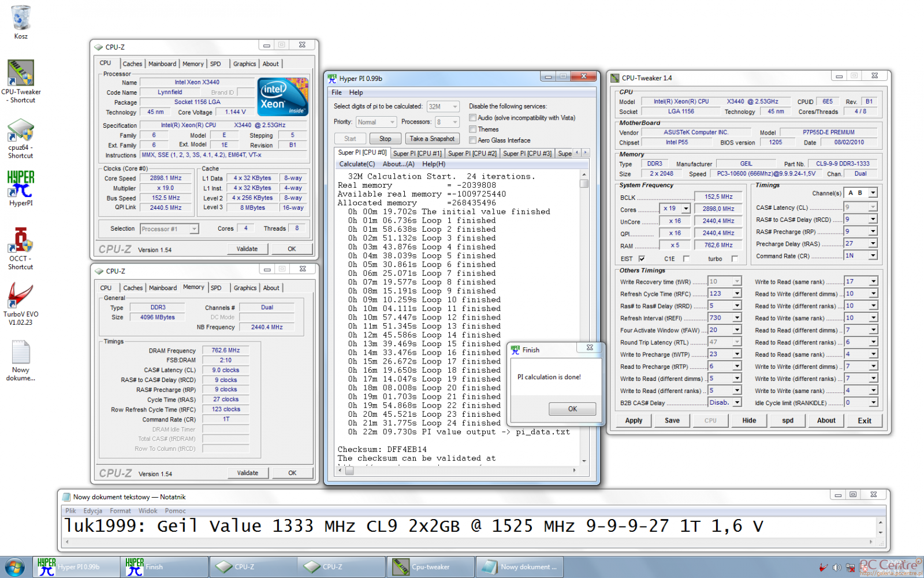Expand the Command Rate (CR) dropdown
Viewport: 924px width, 578px height.
(x=873, y=255)
